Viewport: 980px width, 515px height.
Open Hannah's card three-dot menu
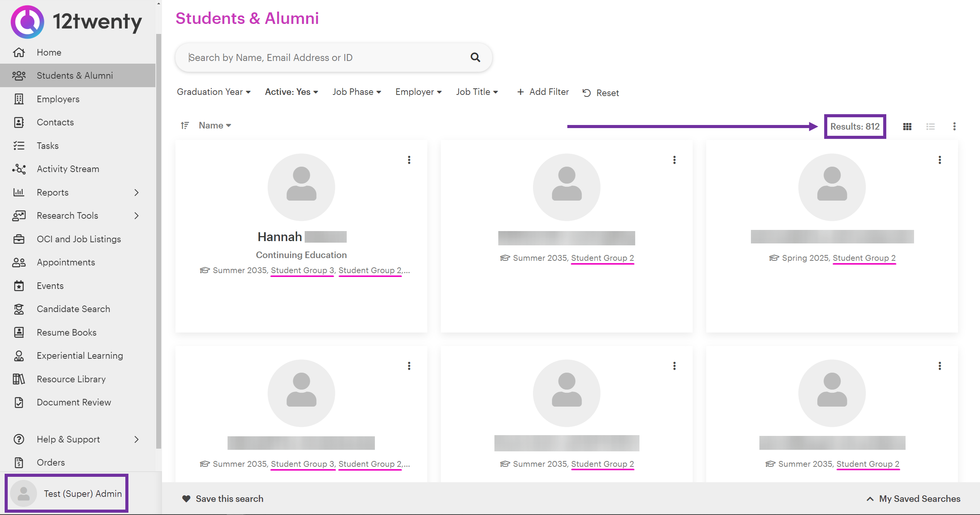pos(409,160)
